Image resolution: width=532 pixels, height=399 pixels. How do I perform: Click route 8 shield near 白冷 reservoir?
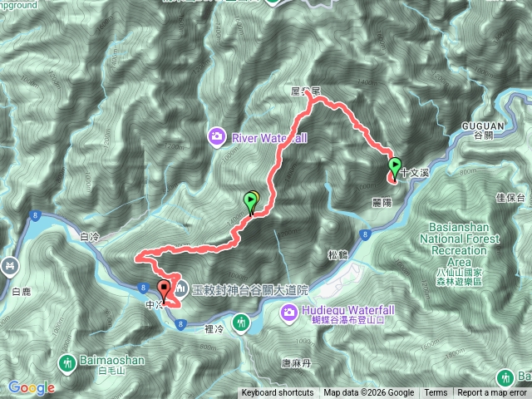tap(35, 216)
